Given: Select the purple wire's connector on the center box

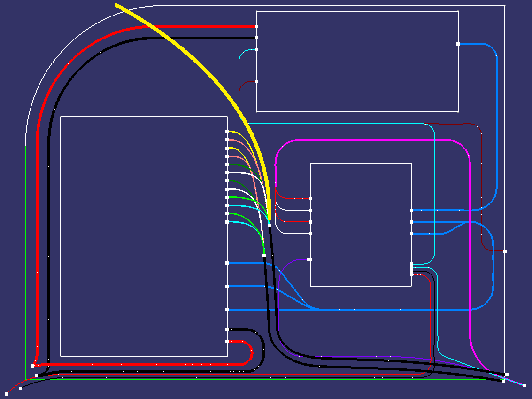Looking at the screenshot, I should point(309,259).
